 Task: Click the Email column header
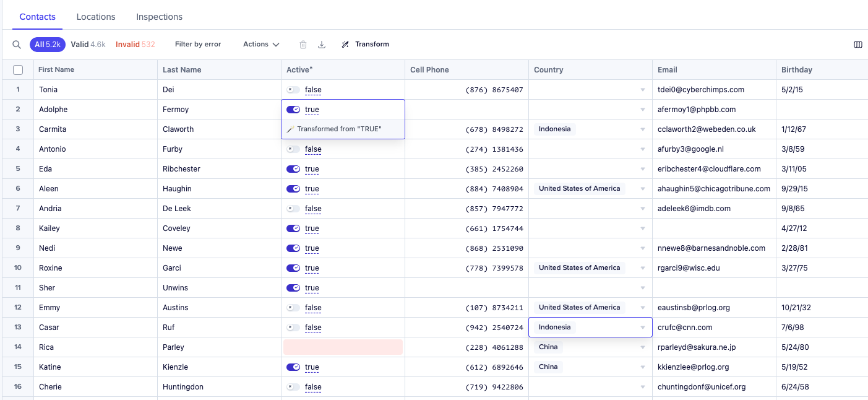click(x=668, y=70)
